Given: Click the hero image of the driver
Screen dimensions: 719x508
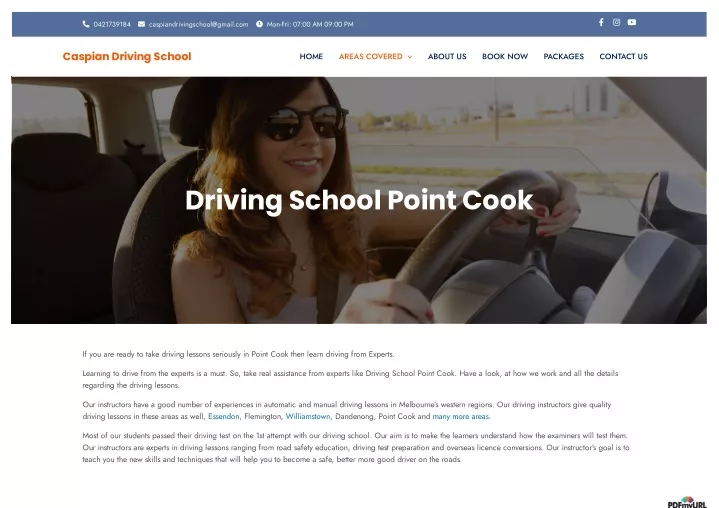Looking at the screenshot, I should coord(359,200).
